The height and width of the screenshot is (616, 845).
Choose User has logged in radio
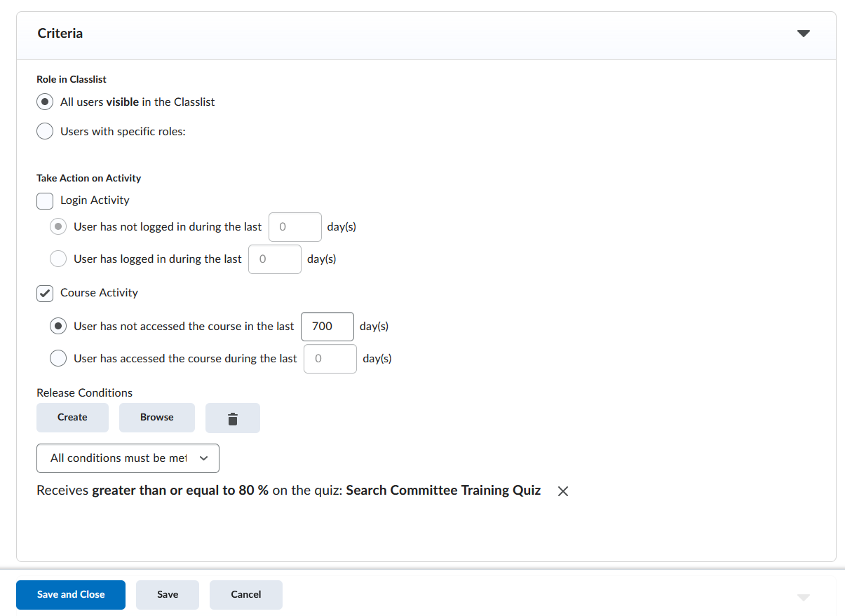(58, 259)
